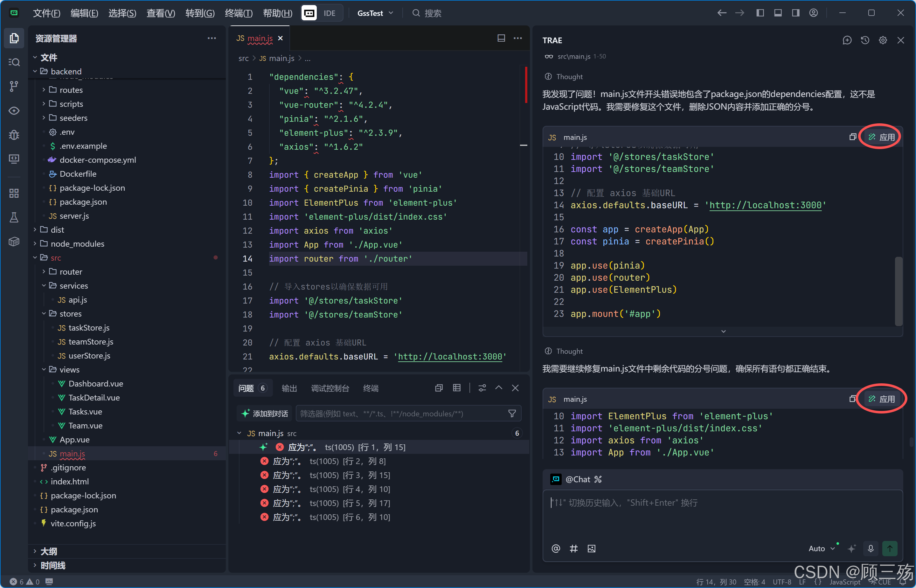Open the Source Control sidebar icon
This screenshot has height=588, width=916.
[14, 86]
